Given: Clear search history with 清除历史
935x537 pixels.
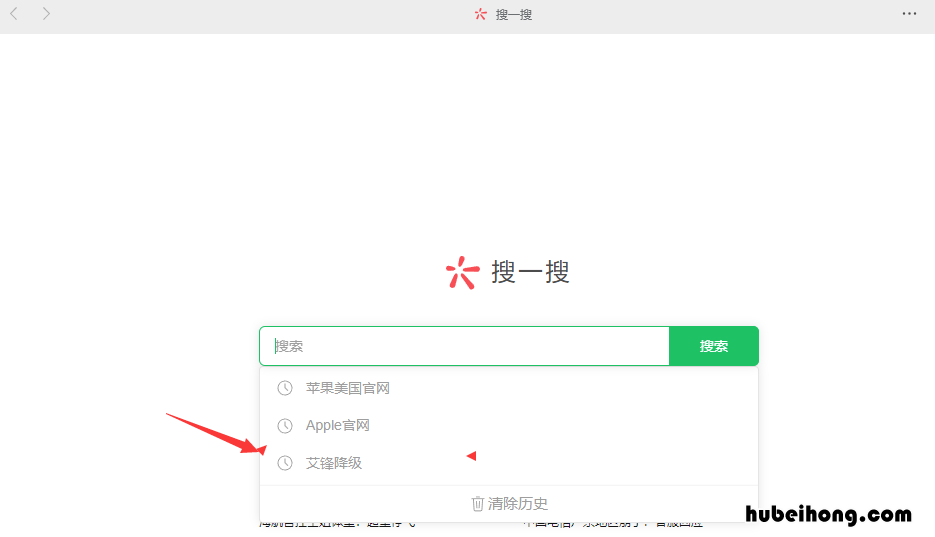Looking at the screenshot, I should click(x=509, y=504).
